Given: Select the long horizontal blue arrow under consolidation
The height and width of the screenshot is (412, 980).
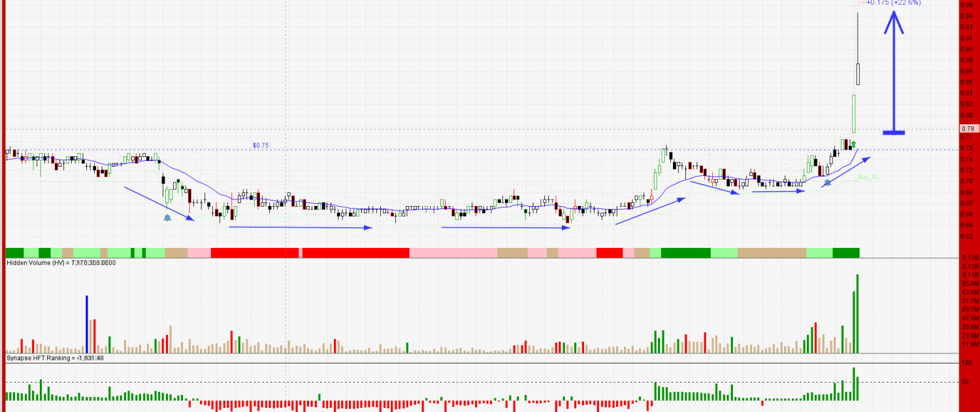Looking at the screenshot, I should [x=300, y=228].
